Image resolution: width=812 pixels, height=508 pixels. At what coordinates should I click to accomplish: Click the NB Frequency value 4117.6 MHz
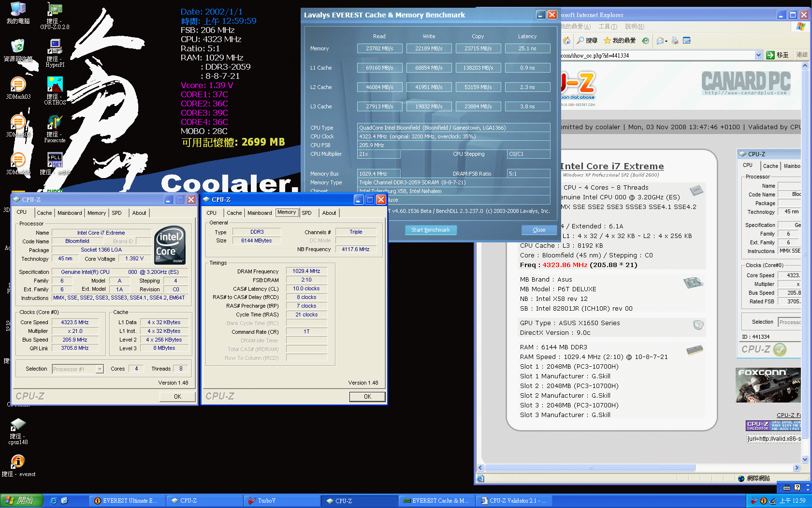tap(355, 249)
